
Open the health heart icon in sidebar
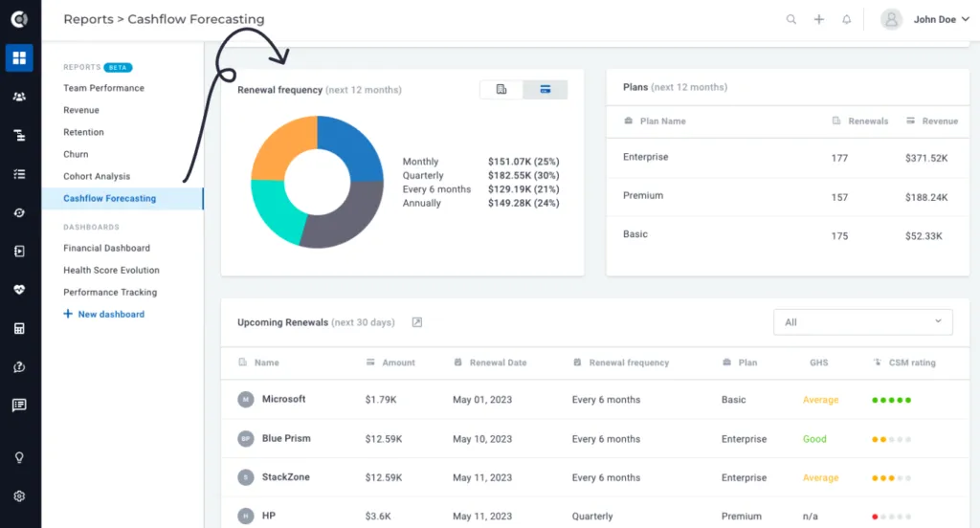pos(19,290)
